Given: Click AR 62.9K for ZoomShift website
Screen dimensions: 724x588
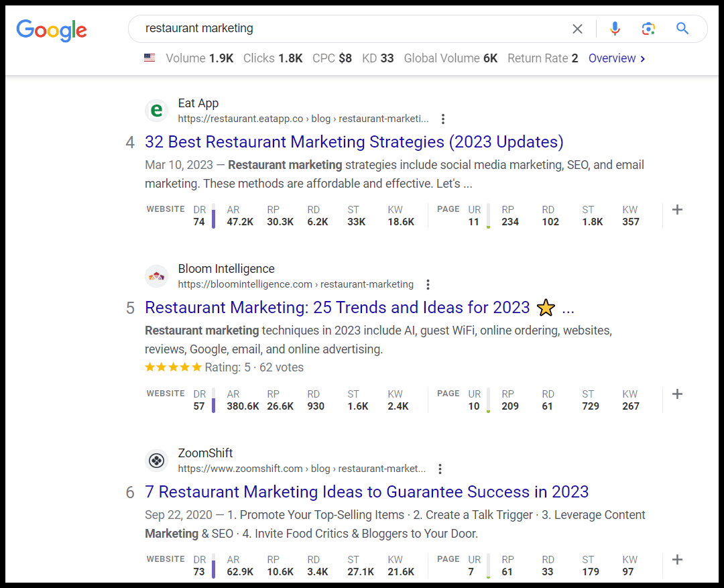Looking at the screenshot, I should (x=240, y=566).
